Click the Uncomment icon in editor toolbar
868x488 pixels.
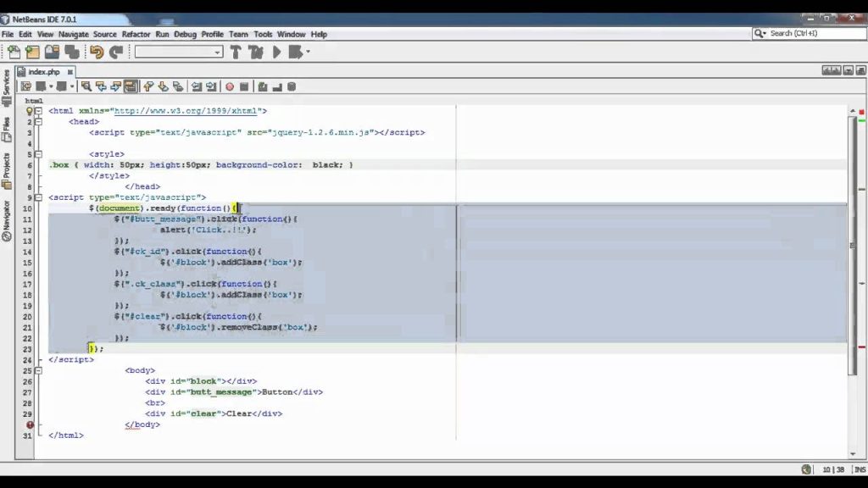[277, 86]
